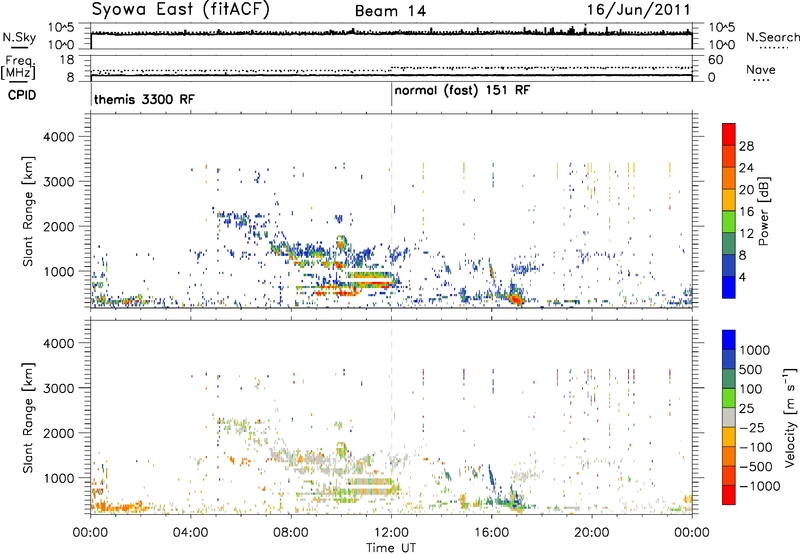Click the 'Syowa East (fitACF)' title
The width and height of the screenshot is (800, 554).
pyautogui.click(x=181, y=10)
